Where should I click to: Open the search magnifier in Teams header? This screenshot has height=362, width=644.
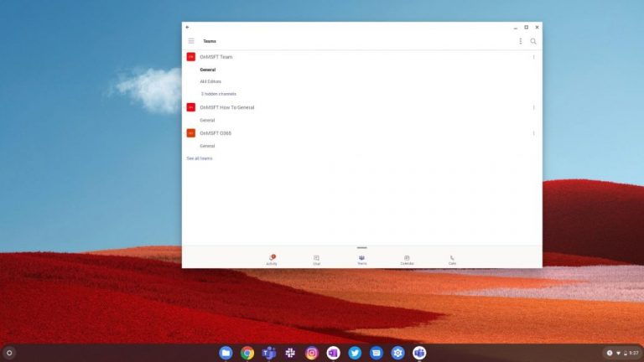click(533, 41)
